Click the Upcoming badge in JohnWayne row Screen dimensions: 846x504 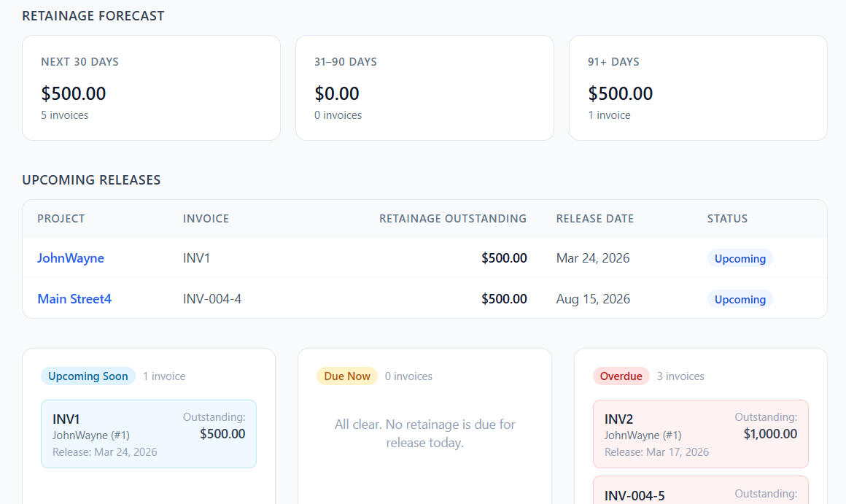click(740, 259)
